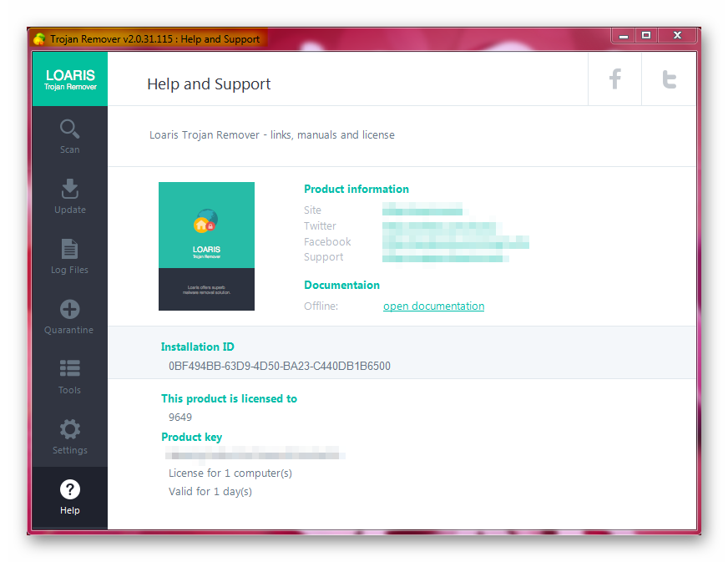This screenshot has width=728, height=562.
Task: Click the 'This product is licensed to' heading
Action: [229, 398]
